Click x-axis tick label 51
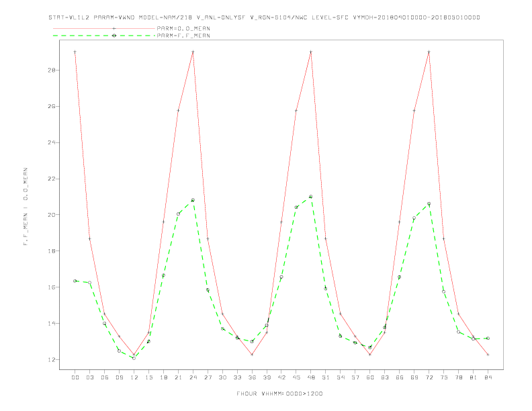 click(x=326, y=377)
